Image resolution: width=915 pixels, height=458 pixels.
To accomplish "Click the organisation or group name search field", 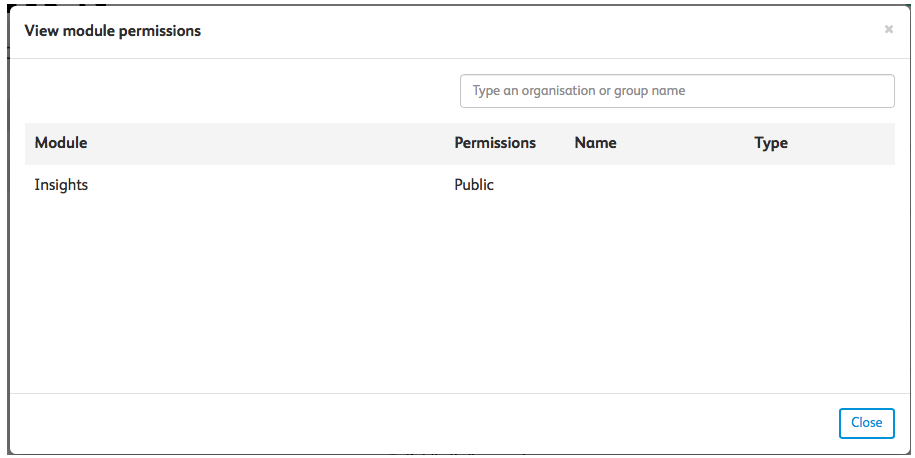I will click(x=676, y=91).
